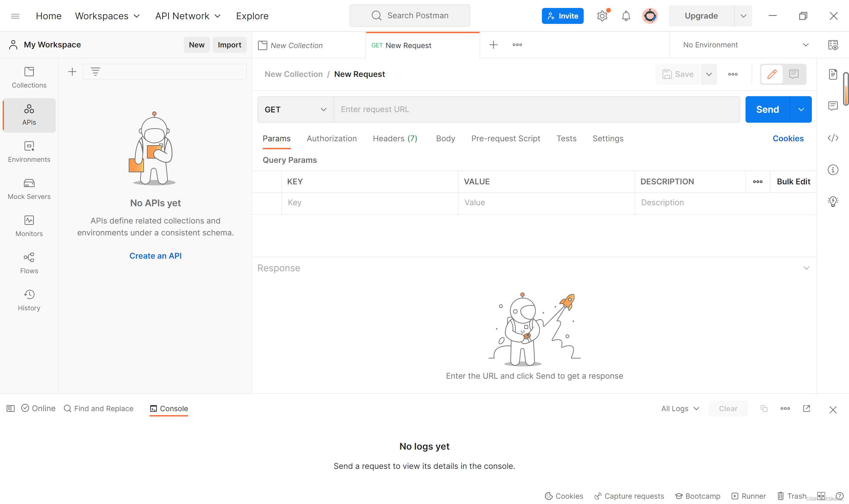The height and width of the screenshot is (504, 849).
Task: Toggle the sidebar visibility in status bar
Action: coord(11,408)
